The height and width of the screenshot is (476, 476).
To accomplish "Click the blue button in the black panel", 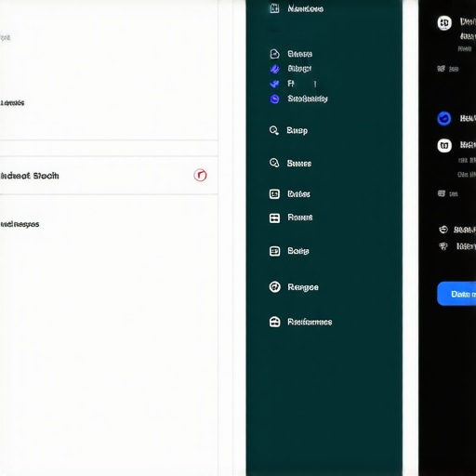I will pos(456,294).
